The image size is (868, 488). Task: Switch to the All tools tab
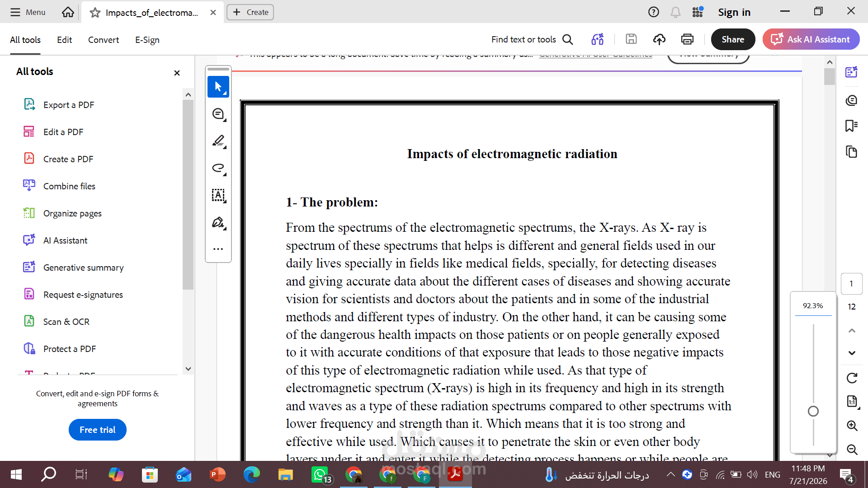[x=25, y=40]
